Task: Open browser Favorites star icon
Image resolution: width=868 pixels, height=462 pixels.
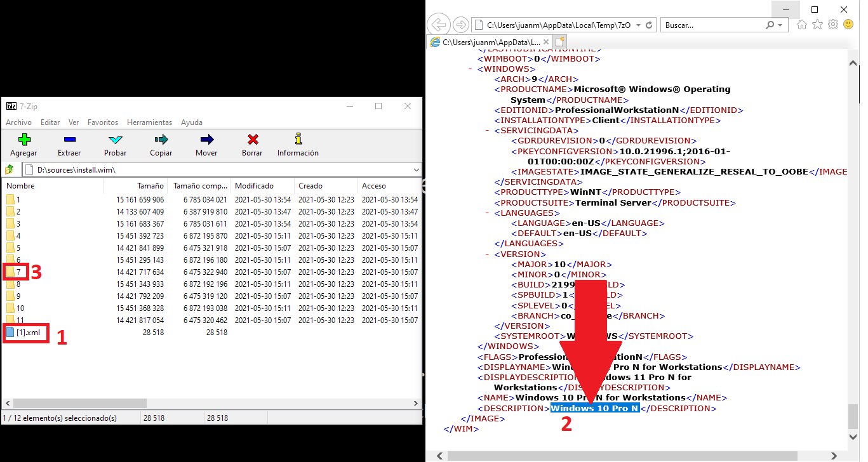Action: pos(817,25)
